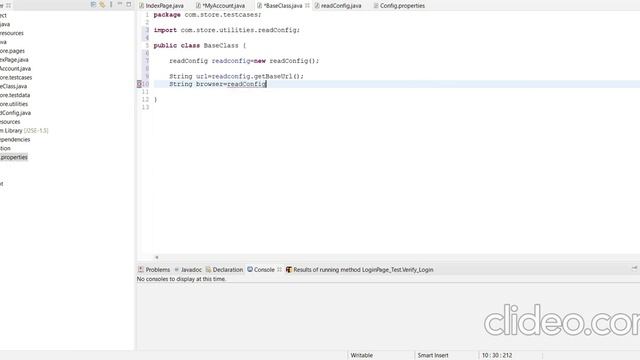Select the Library [J2SE-1.5] tree item
The width and height of the screenshot is (640, 360).
click(24, 131)
